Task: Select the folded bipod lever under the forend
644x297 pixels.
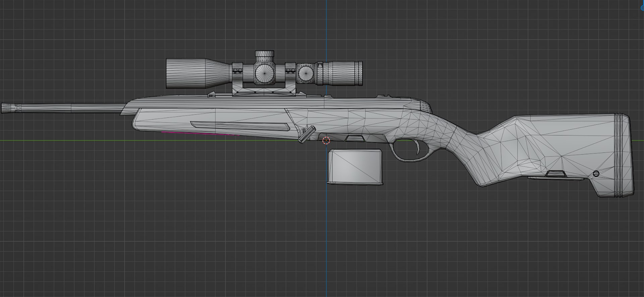Action: point(307,134)
